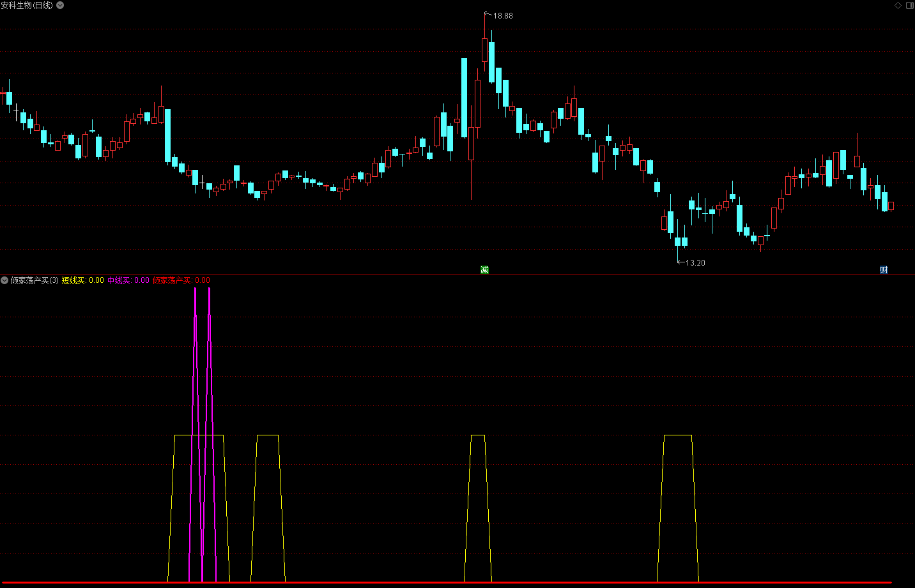Viewport: 915px width, 588px height.
Task: Click the diamond icon at top right
Action: point(898,5)
